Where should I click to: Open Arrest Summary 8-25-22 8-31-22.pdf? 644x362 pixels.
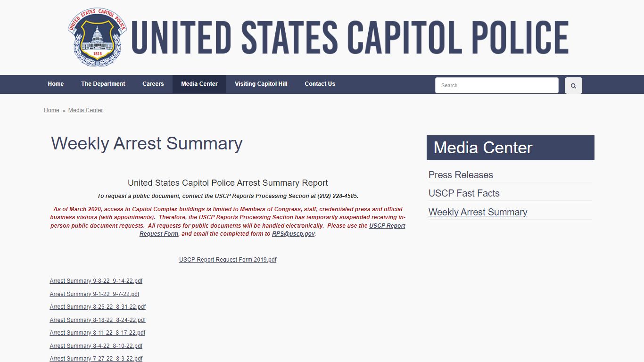98,307
